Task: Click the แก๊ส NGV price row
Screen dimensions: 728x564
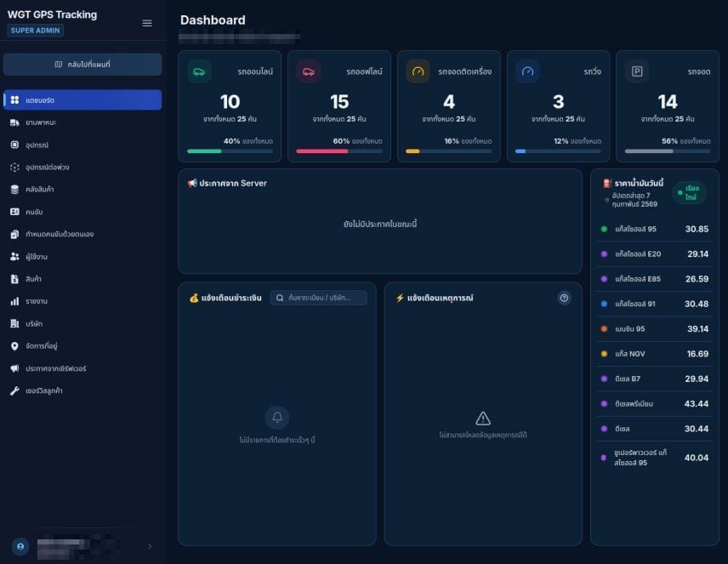Action: pyautogui.click(x=655, y=354)
